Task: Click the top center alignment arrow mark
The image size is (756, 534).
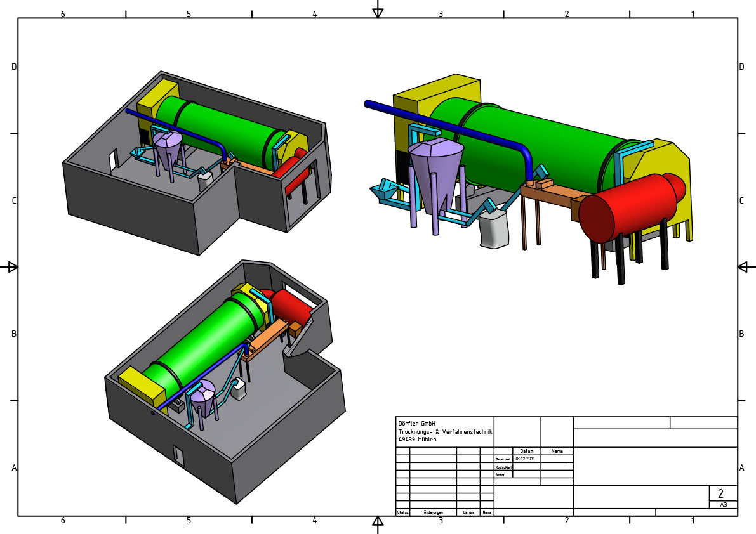Action: 378,11
